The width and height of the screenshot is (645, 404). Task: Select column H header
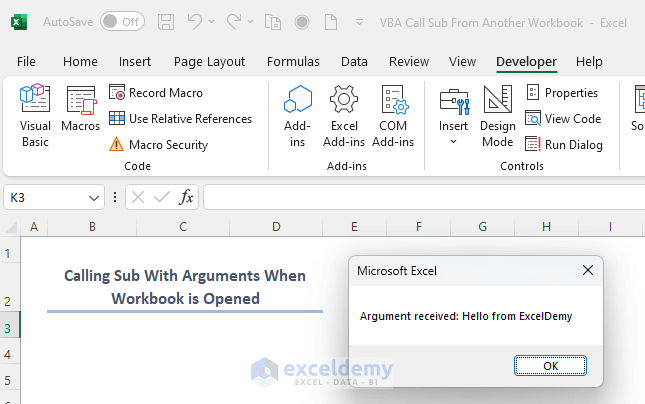point(546,227)
